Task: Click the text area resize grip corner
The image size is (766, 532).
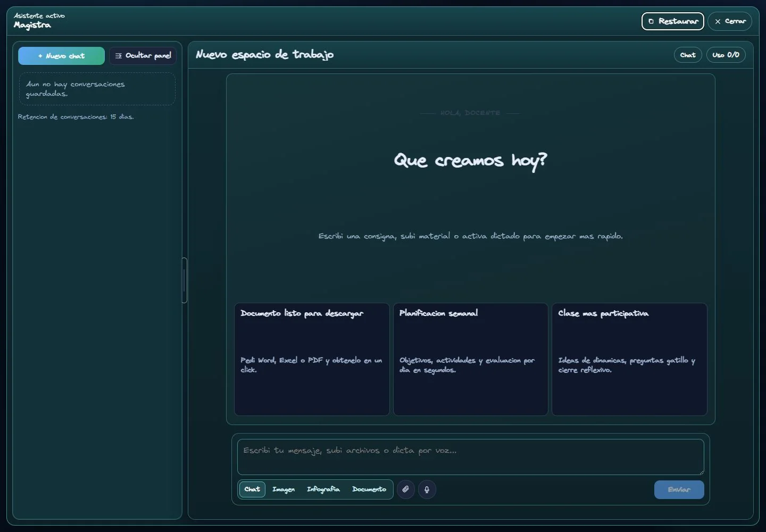Action: pos(701,471)
